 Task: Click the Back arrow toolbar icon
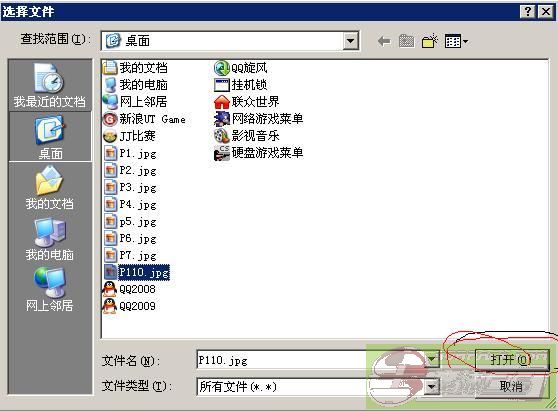click(384, 41)
